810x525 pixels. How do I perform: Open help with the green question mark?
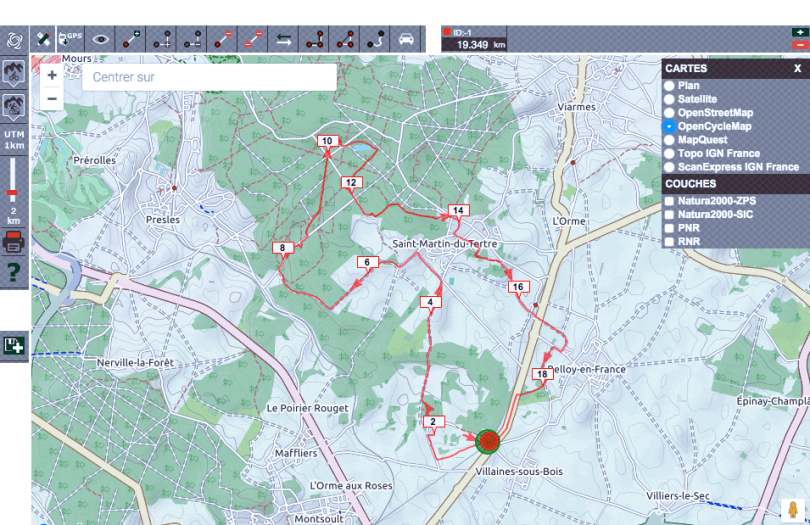(14, 271)
